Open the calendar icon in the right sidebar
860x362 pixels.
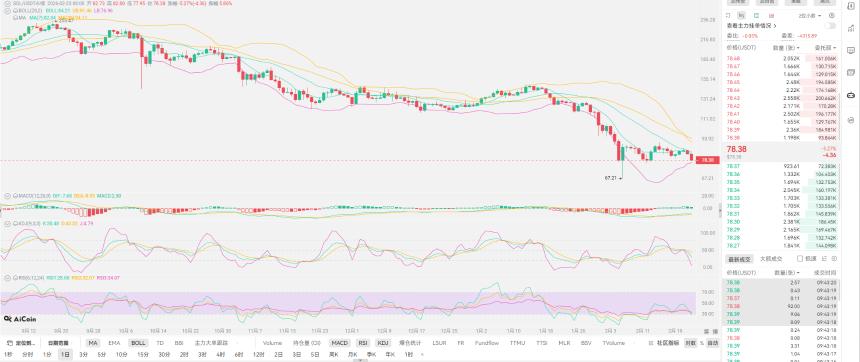(851, 72)
